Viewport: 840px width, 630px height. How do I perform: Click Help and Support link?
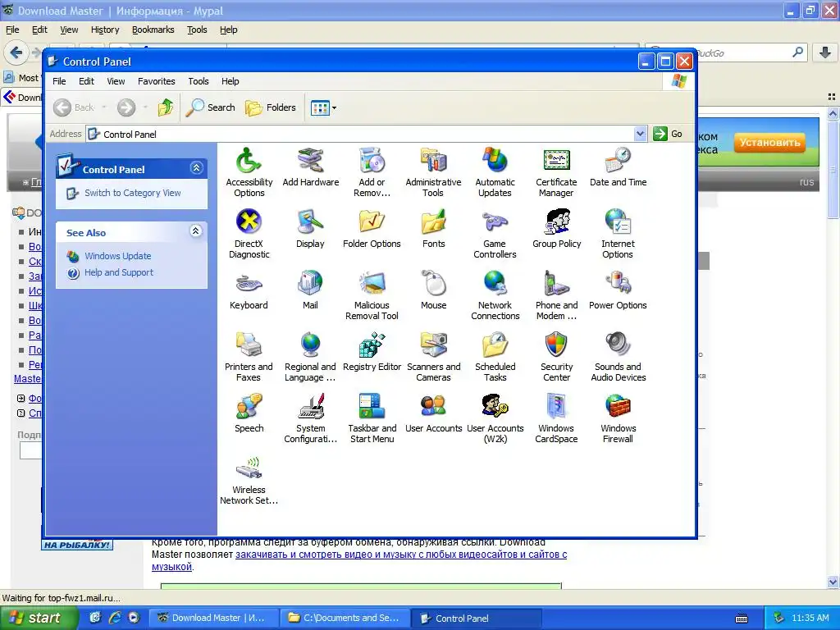tap(119, 272)
